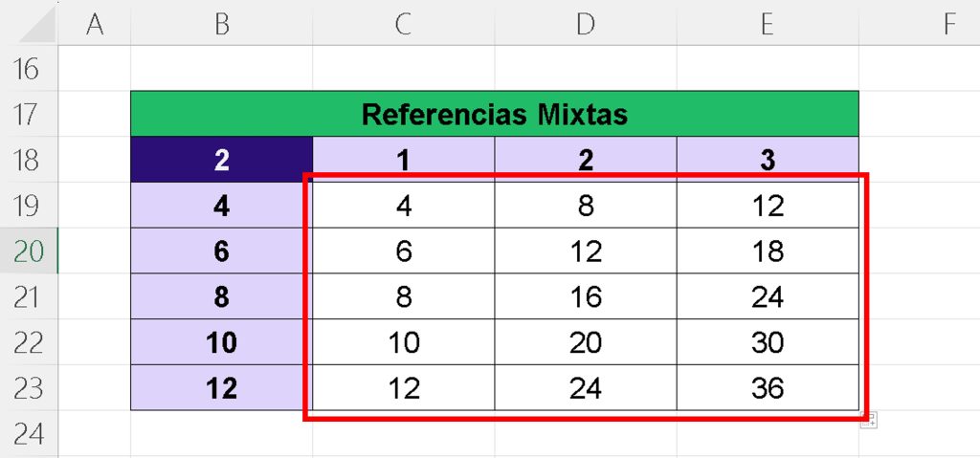Select row 20 header

29,251
